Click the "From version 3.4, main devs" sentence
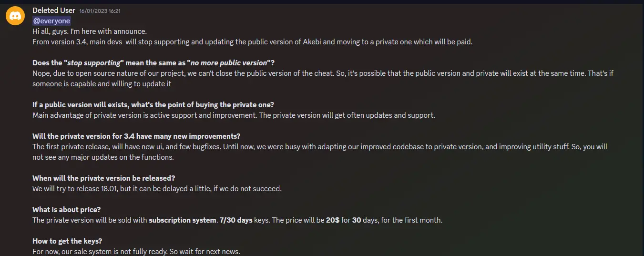The image size is (644, 256). [x=253, y=42]
